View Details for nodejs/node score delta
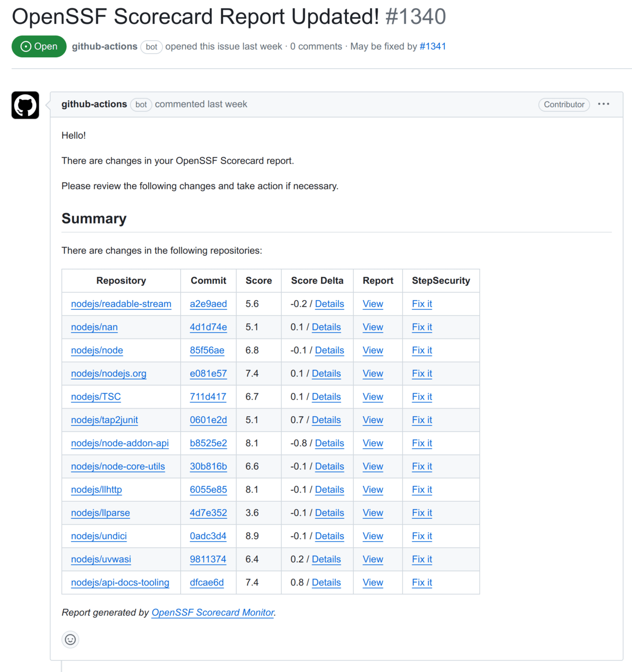Viewport: 632px width, 672px height. click(x=329, y=350)
